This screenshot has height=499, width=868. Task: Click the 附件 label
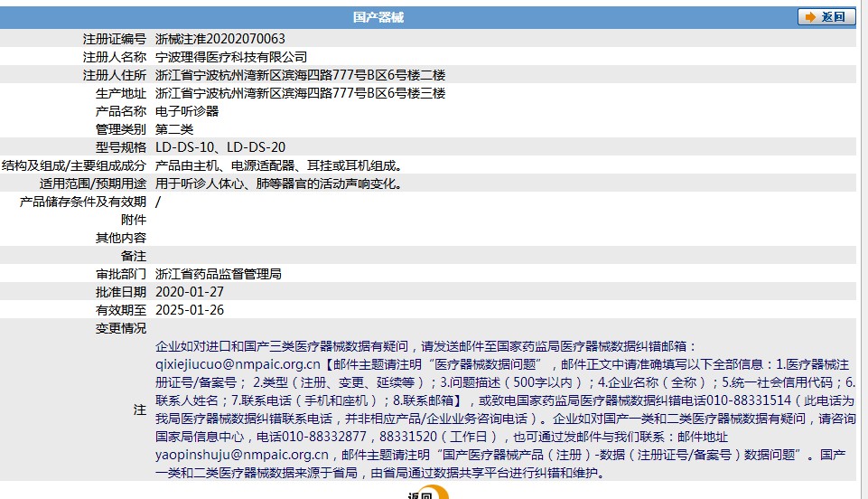134,220
